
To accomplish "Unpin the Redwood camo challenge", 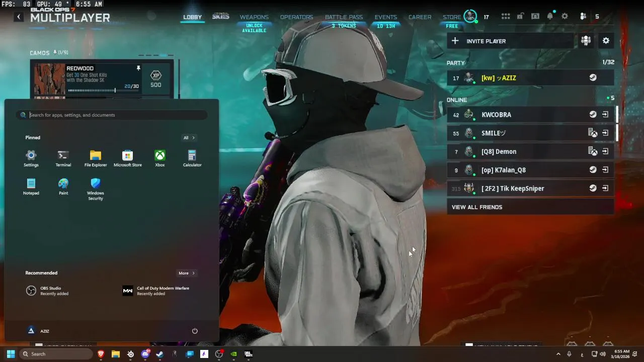I will [x=138, y=68].
